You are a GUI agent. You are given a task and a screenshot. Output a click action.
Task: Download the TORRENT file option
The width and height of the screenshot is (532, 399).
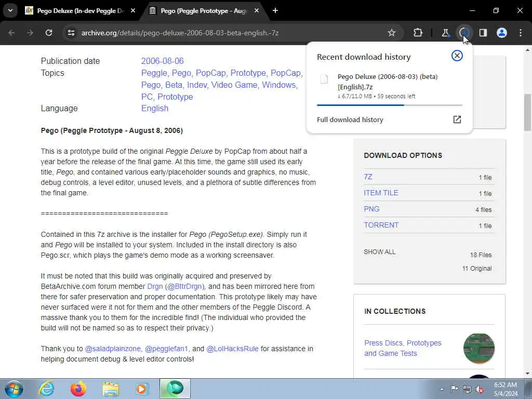click(381, 225)
